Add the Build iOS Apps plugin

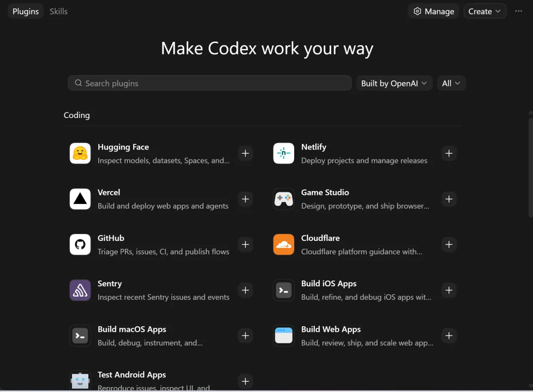point(449,290)
